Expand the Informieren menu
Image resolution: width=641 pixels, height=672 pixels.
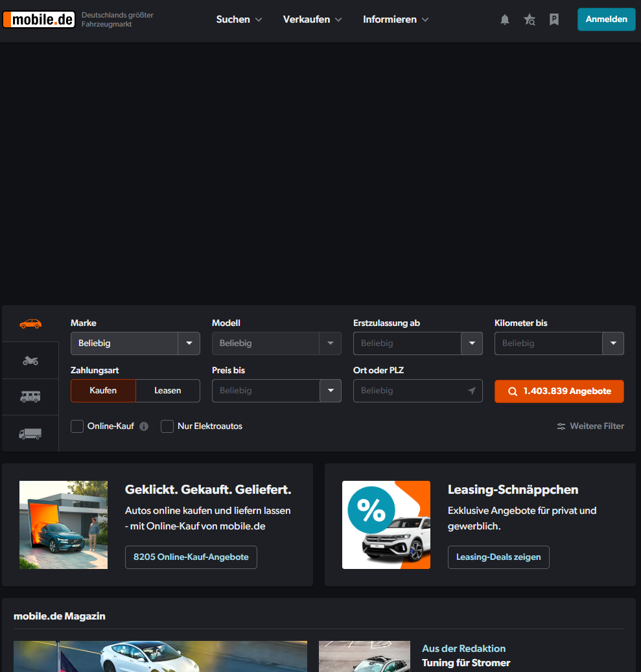coord(395,19)
